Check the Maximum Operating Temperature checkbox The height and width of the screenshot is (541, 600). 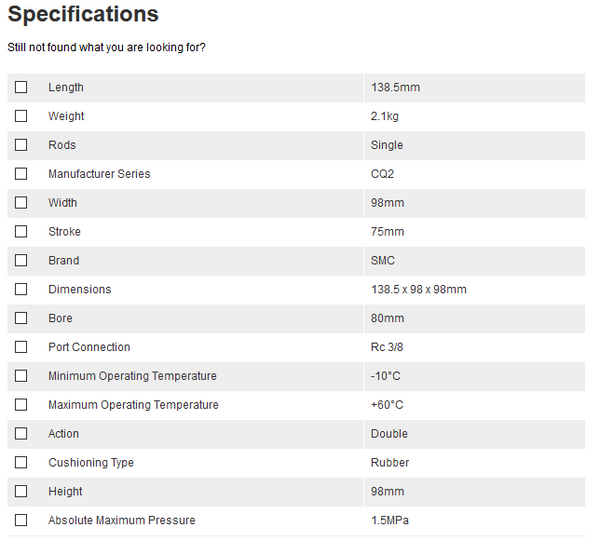coord(21,405)
